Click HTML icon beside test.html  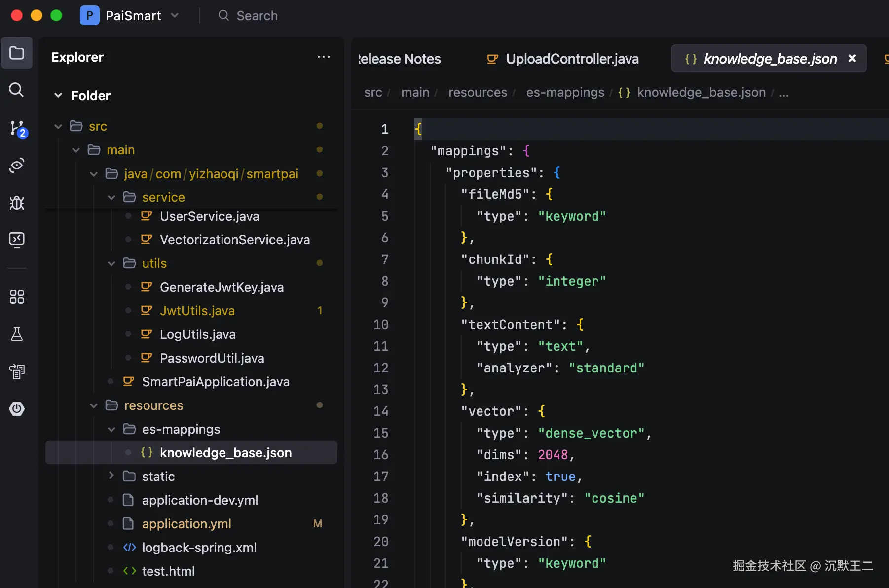pos(129,571)
